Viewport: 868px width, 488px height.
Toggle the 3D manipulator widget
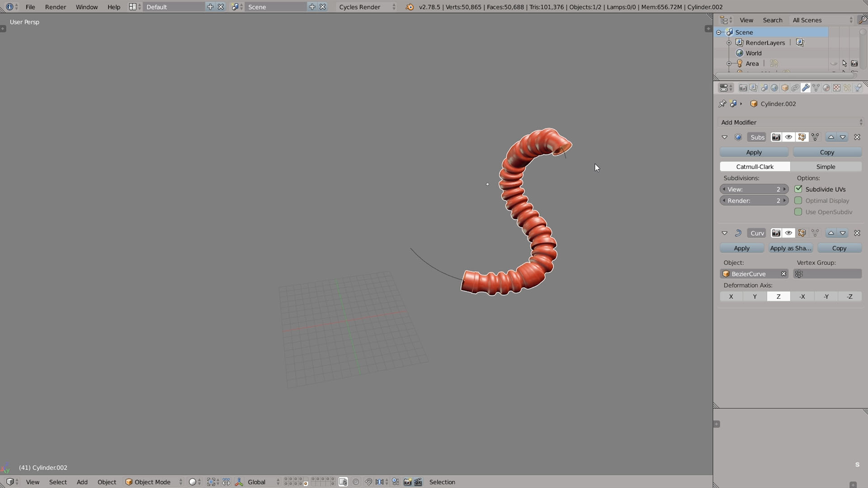(239, 482)
